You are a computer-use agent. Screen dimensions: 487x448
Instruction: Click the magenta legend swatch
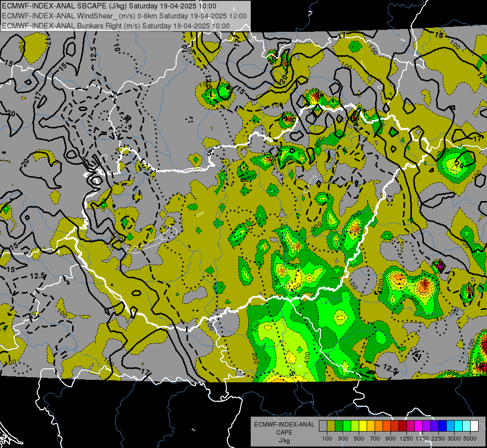[418, 426]
